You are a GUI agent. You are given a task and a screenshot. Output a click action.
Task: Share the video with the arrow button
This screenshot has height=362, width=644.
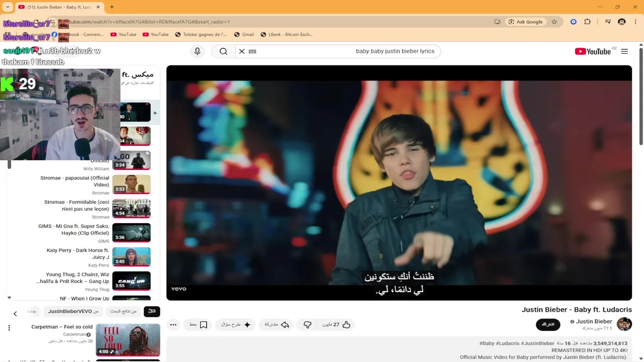pos(277,325)
